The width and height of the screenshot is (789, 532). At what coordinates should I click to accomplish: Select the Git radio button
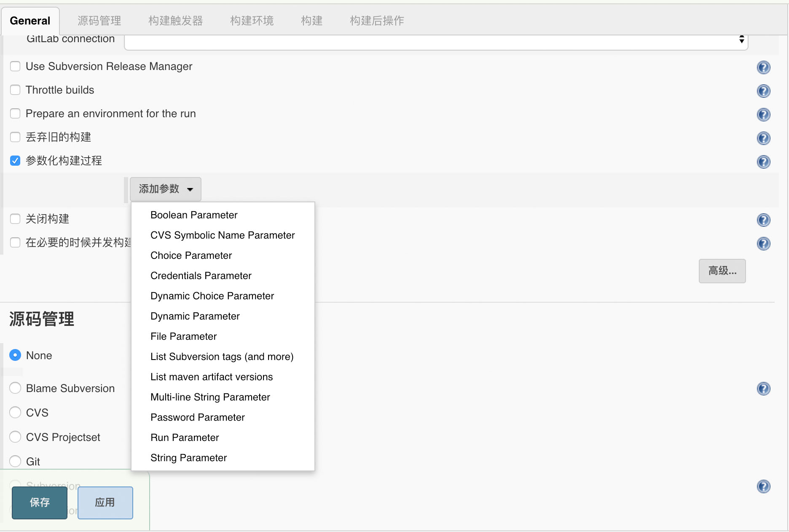pos(15,461)
